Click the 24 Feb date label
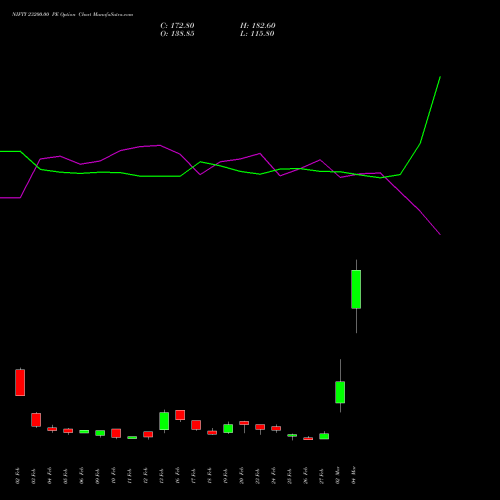This screenshot has height=500, width=500. [274, 476]
